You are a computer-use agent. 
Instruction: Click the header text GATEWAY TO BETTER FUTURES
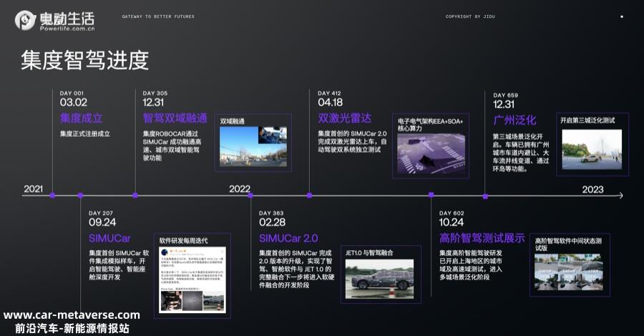[x=158, y=16]
